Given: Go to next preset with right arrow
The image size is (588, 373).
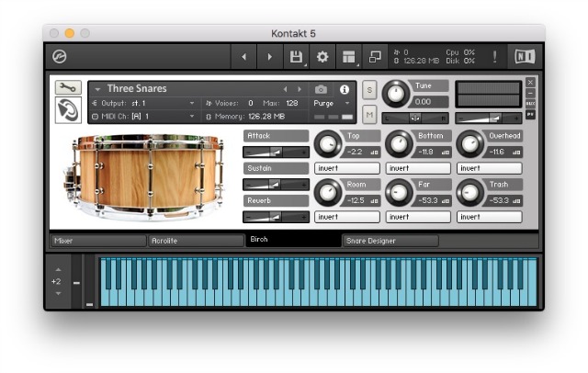Looking at the screenshot, I should (x=269, y=57).
